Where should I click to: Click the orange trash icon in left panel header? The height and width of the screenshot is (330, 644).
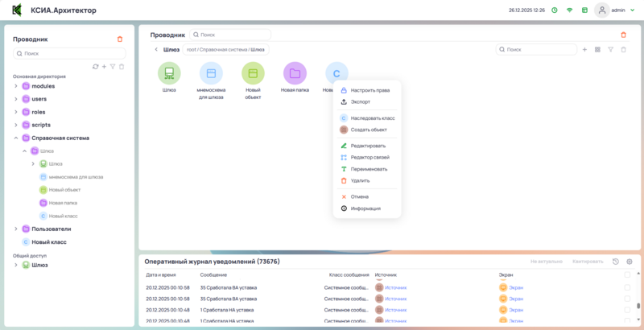point(120,39)
